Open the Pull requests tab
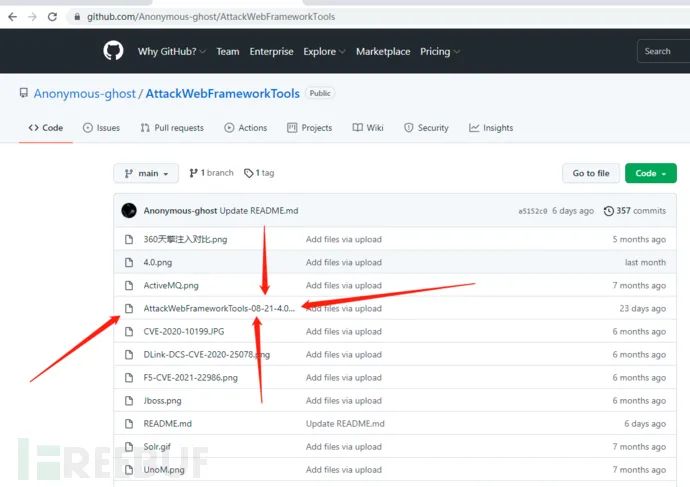The image size is (690, 487). pyautogui.click(x=172, y=128)
